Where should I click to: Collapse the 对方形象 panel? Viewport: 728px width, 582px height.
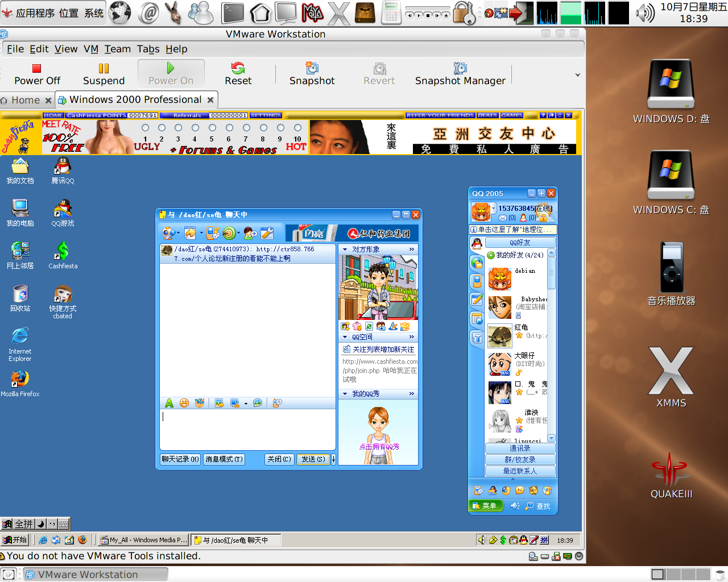tap(345, 249)
